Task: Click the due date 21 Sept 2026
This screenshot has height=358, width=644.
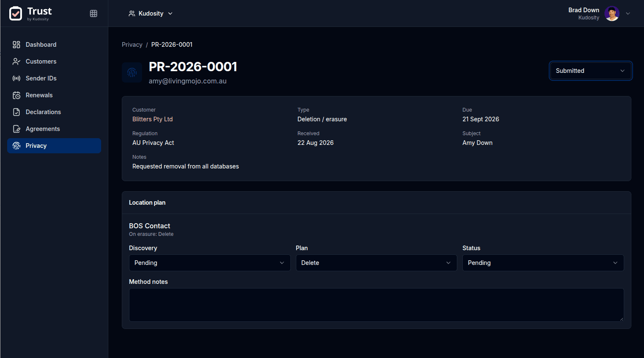Action: (480, 119)
